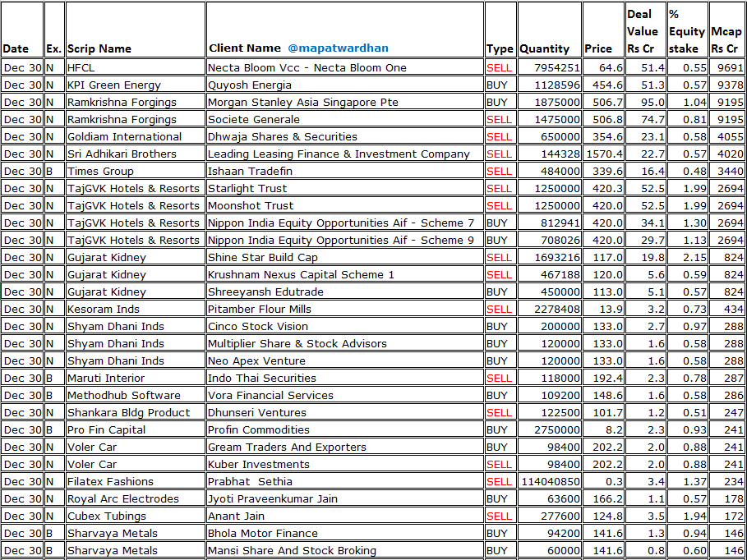Click the Necta Bloom Vcc client name
Image resolution: width=747 pixels, height=560 pixels.
[345, 67]
